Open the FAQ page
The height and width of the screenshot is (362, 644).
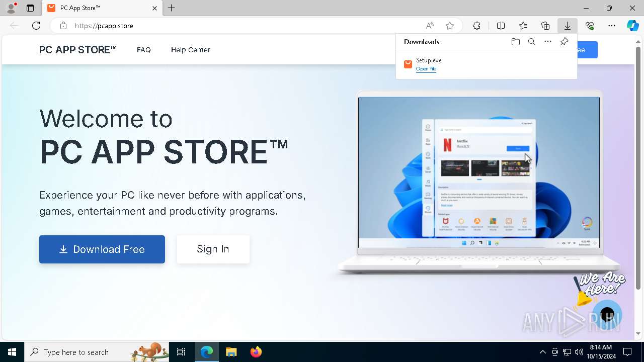click(x=144, y=50)
